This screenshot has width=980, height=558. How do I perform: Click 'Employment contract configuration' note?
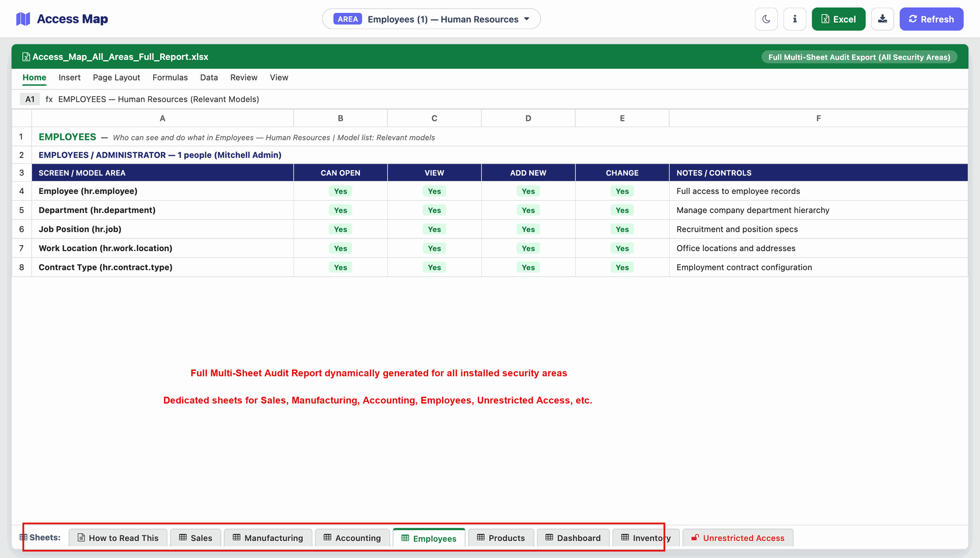click(x=744, y=267)
